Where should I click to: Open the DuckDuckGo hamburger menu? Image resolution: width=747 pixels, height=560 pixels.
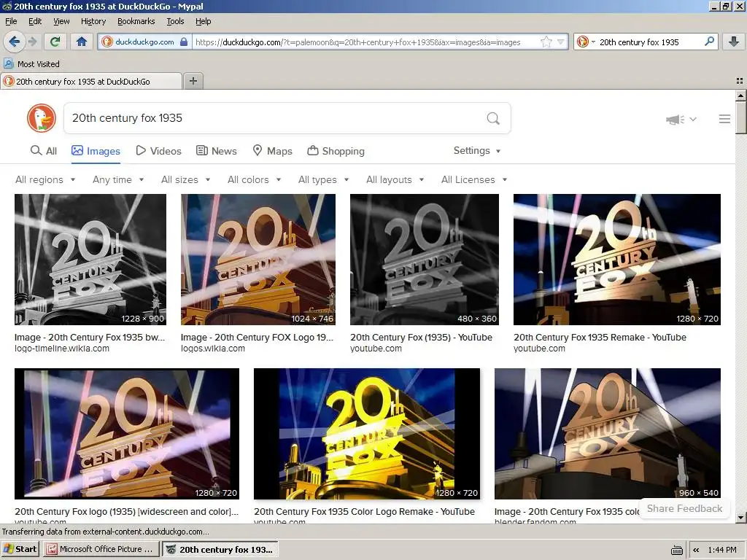(724, 119)
